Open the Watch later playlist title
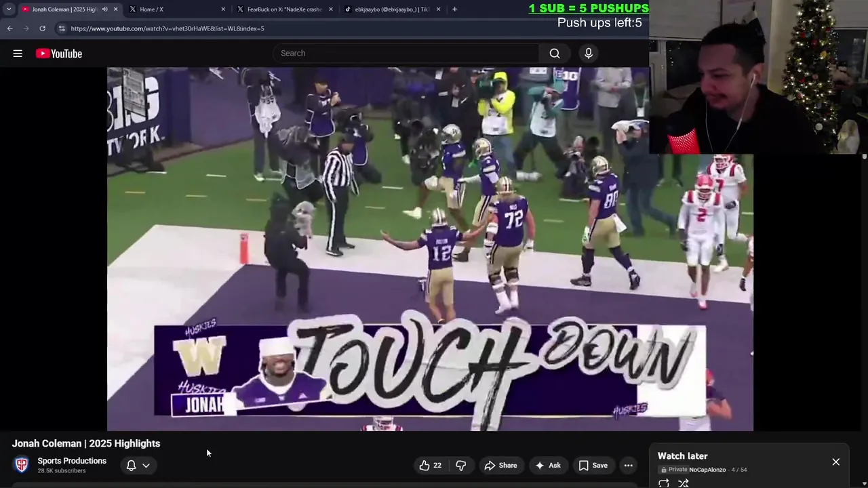 (x=682, y=456)
